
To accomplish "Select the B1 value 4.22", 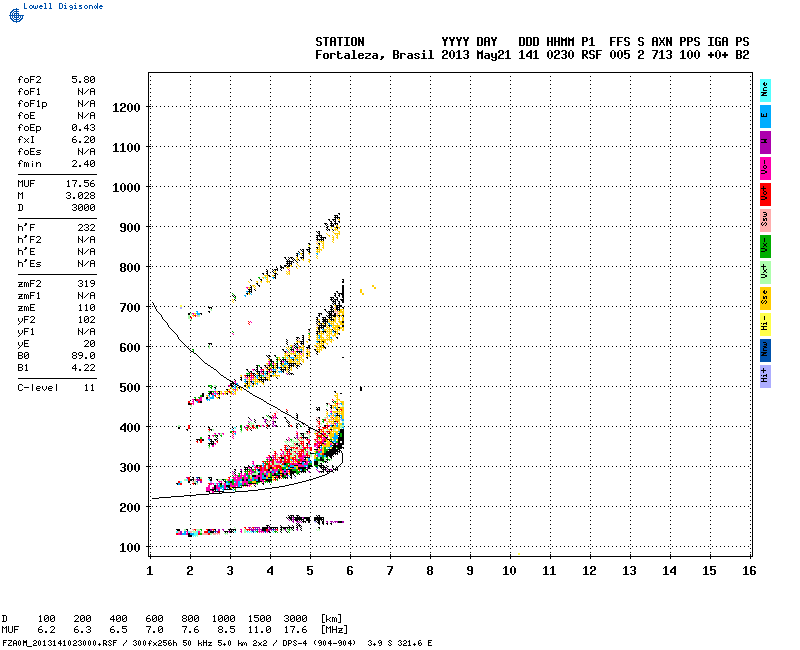I will [83, 368].
